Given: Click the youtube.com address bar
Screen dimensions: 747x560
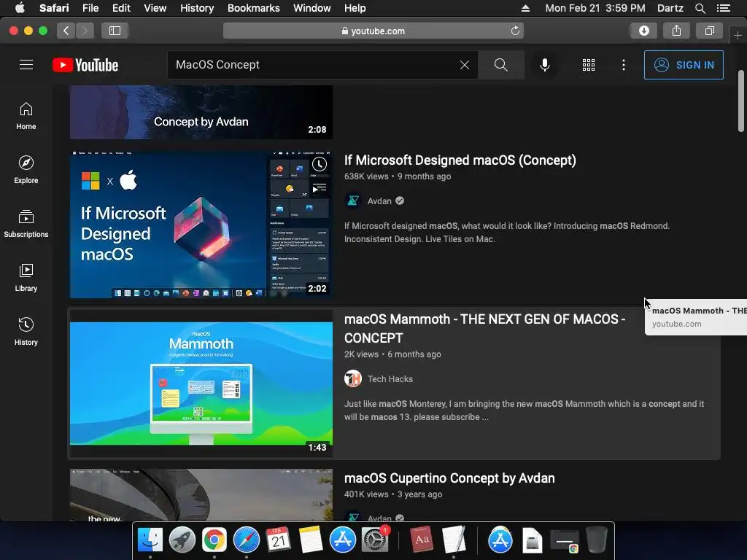Looking at the screenshot, I should tap(373, 31).
